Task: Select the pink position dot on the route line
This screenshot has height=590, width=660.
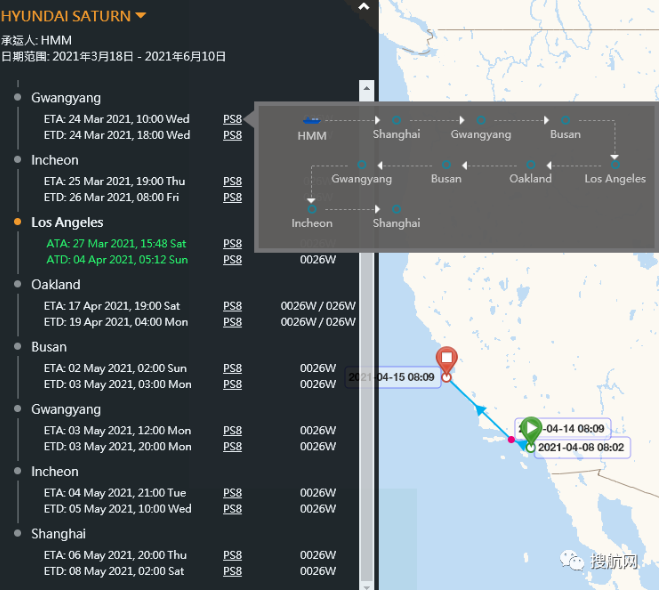Action: coord(511,439)
